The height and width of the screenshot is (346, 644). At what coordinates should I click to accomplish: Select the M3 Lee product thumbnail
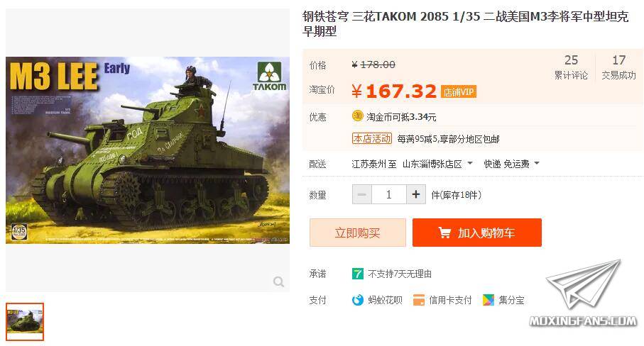pyautogui.click(x=25, y=322)
